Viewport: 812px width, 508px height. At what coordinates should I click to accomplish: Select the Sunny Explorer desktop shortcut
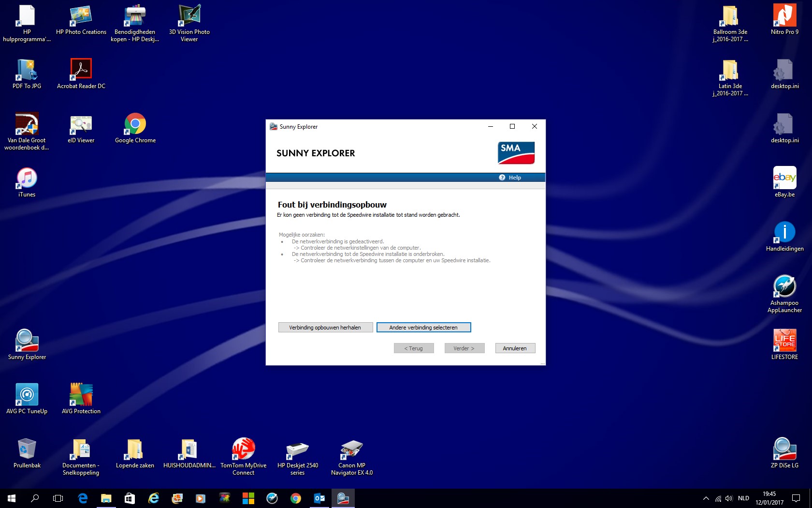click(27, 342)
